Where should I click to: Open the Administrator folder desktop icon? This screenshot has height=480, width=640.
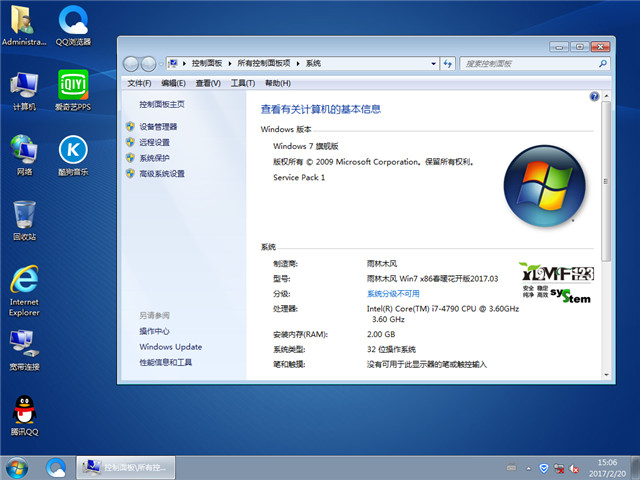point(24,26)
